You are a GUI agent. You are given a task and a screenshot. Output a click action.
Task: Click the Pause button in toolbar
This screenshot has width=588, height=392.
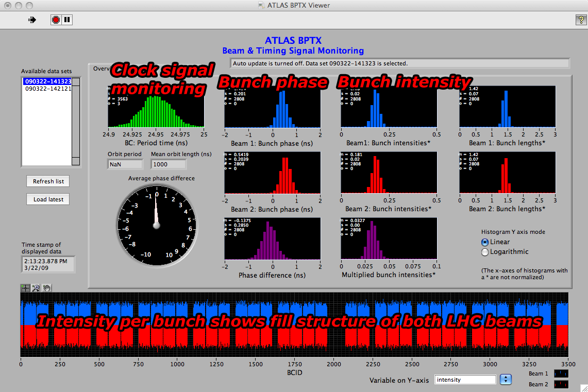[67, 20]
